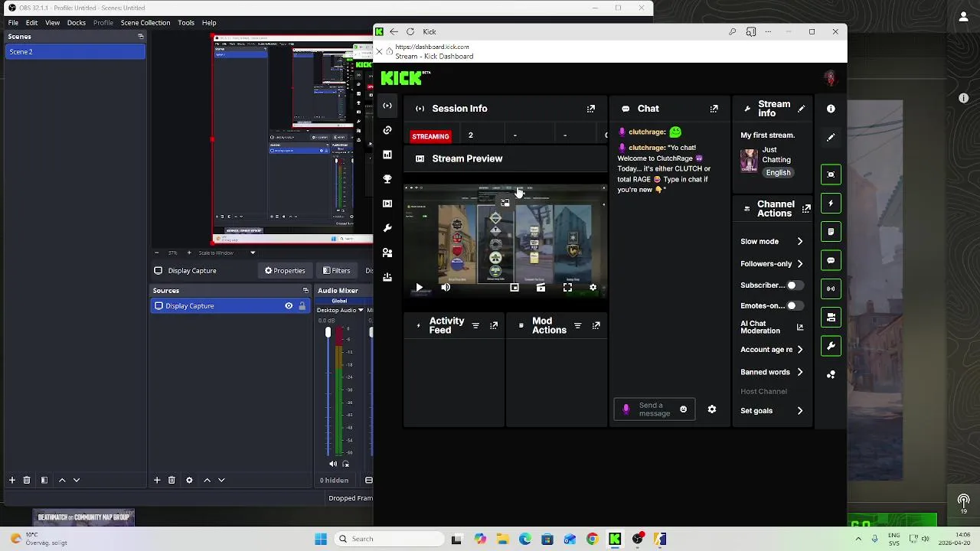Click the link icon in Kick sidebar
The width and height of the screenshot is (980, 551).
[x=387, y=130]
